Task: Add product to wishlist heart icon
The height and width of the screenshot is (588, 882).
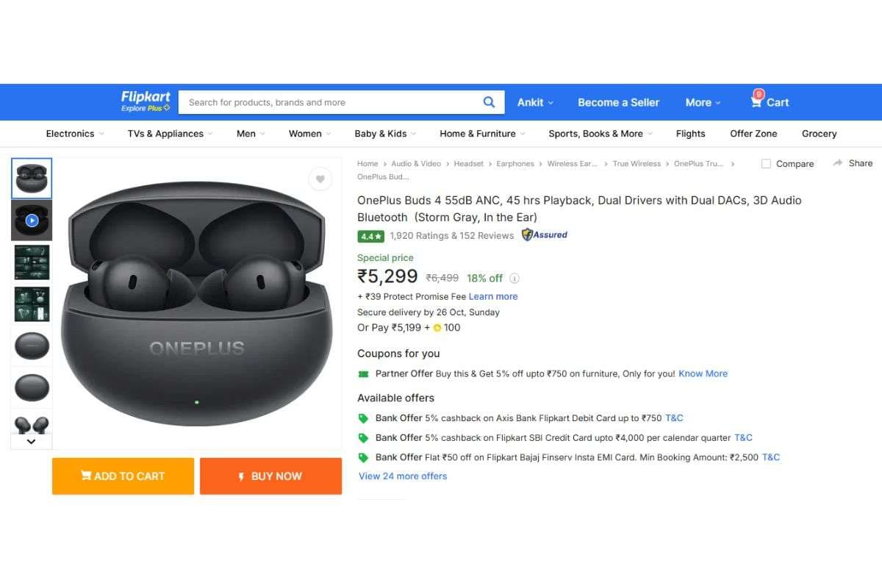Action: (320, 179)
